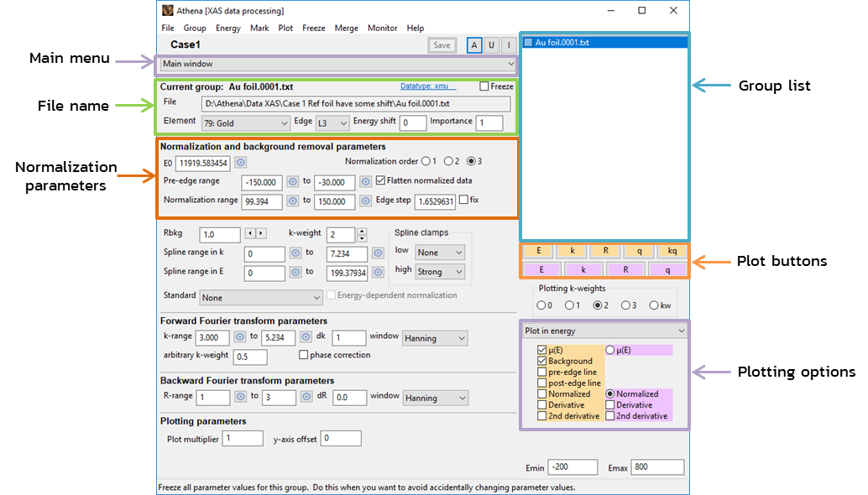This screenshot has width=868, height=495.
Task: Click the Energy shift input field
Action: tap(413, 122)
